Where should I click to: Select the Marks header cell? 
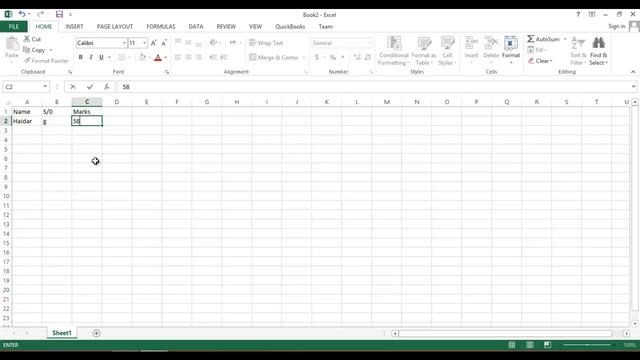87,111
